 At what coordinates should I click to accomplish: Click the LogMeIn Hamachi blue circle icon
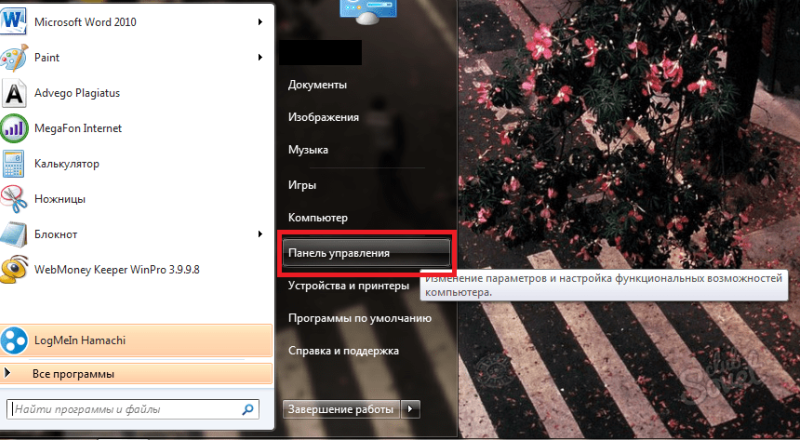click(14, 340)
